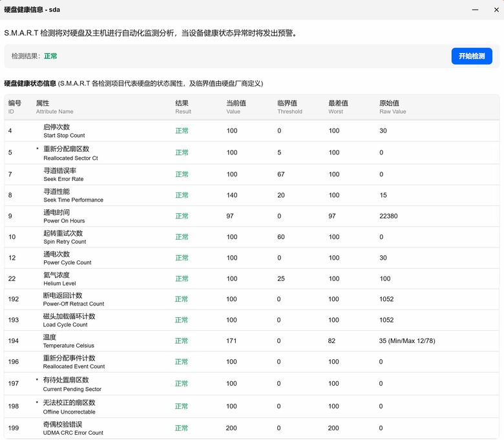Click raw value 22380 for Power On Hours

click(388, 216)
